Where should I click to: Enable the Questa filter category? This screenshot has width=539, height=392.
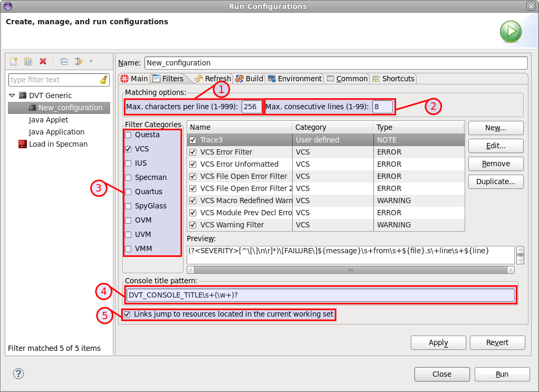click(128, 135)
